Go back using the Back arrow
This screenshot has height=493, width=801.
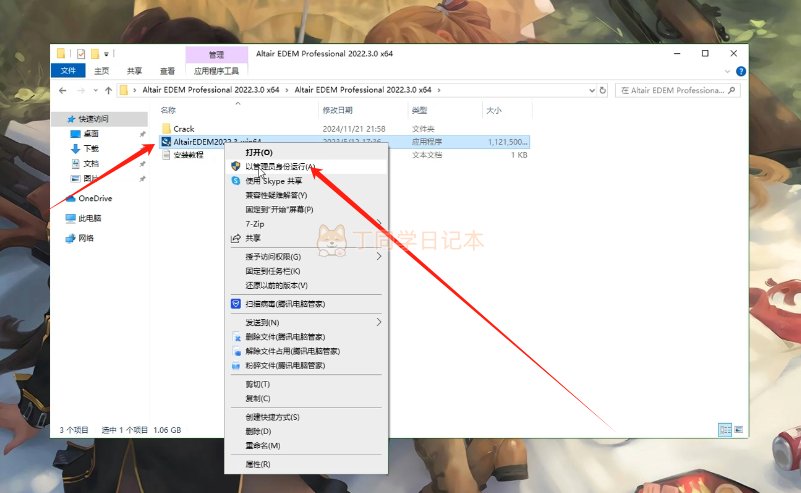click(x=63, y=90)
